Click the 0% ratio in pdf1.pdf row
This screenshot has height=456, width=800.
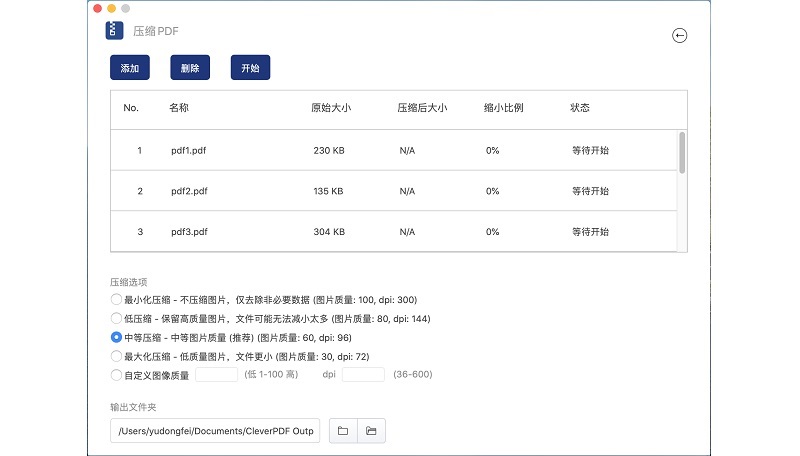coord(492,150)
